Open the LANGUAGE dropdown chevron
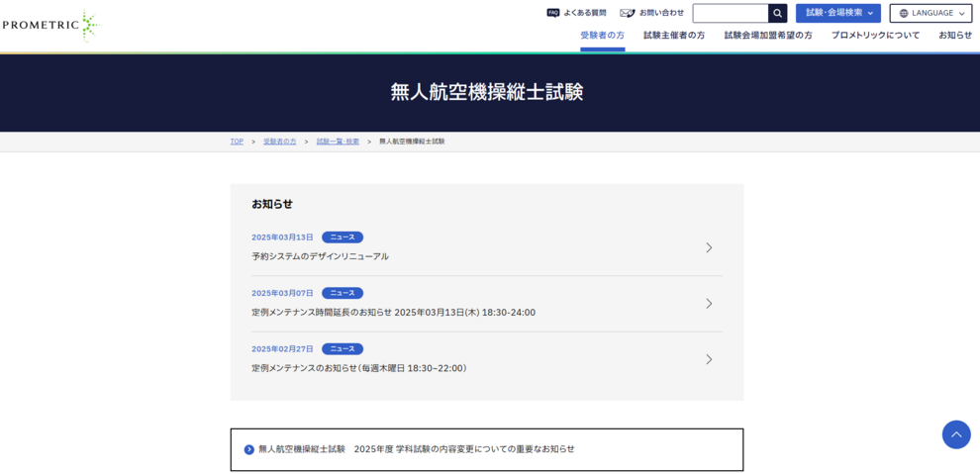This screenshot has width=980, height=474. coord(961,14)
